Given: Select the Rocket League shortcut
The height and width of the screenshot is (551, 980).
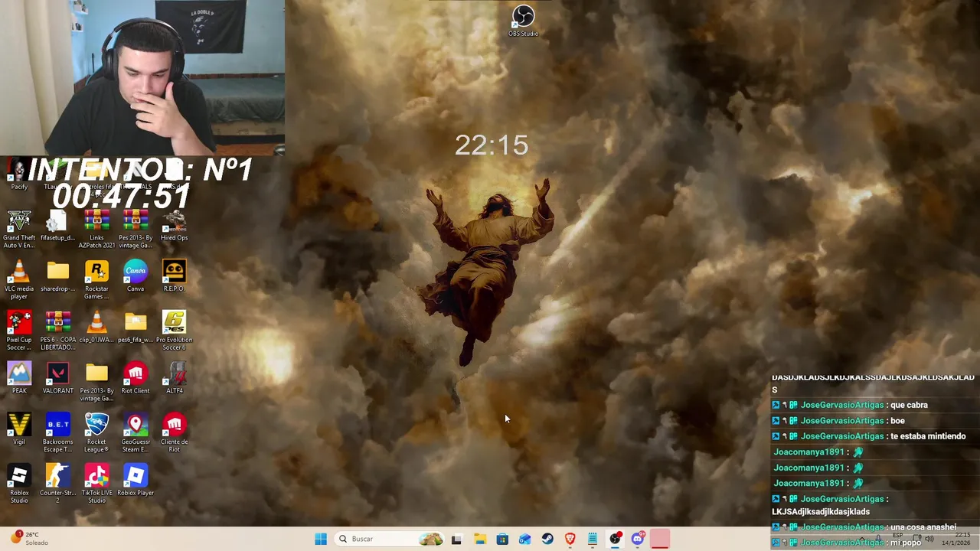Looking at the screenshot, I should pos(96,433).
